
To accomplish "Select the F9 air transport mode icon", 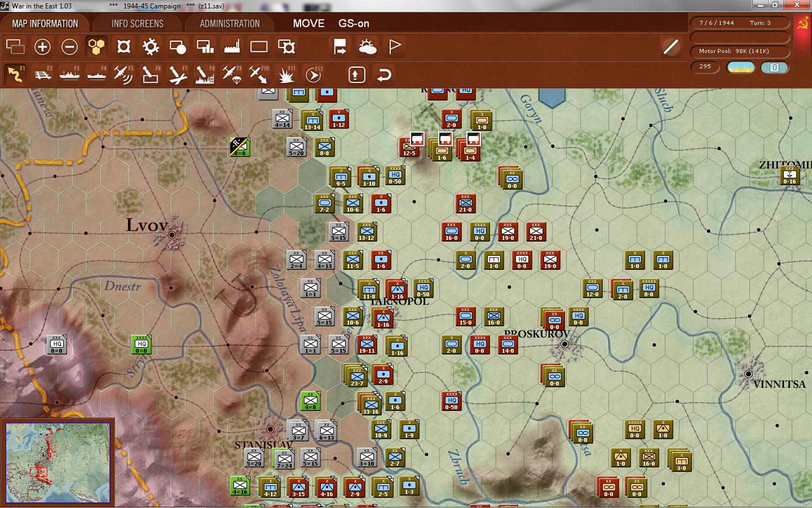I will tap(232, 75).
